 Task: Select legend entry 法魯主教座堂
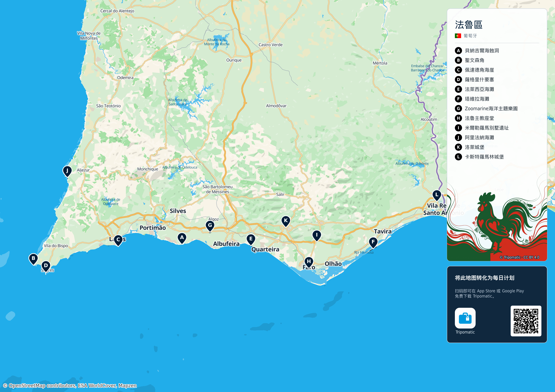pyautogui.click(x=479, y=118)
